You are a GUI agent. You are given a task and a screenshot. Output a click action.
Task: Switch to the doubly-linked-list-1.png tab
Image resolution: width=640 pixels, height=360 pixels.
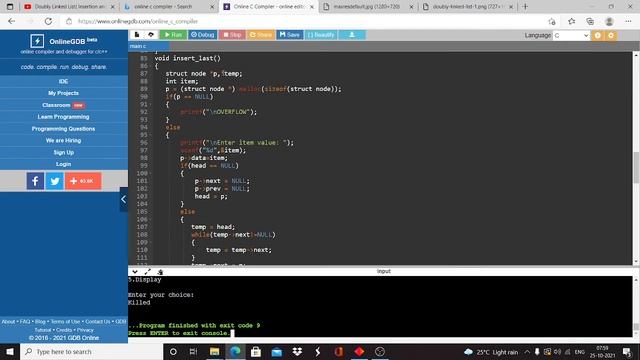(468, 7)
